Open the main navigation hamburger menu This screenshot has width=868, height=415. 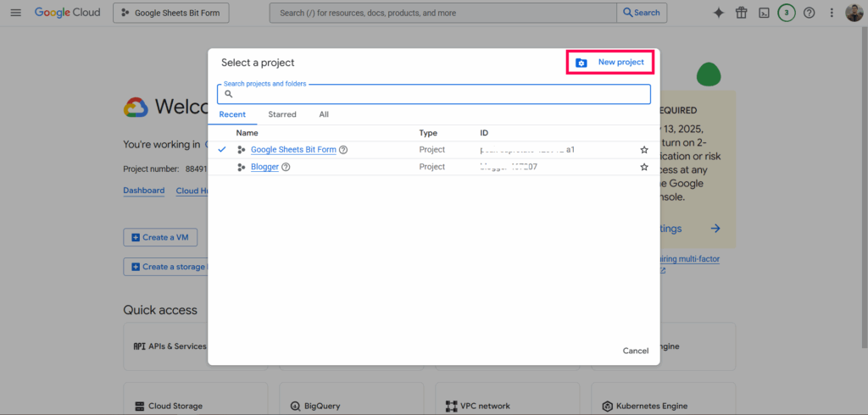pos(15,13)
